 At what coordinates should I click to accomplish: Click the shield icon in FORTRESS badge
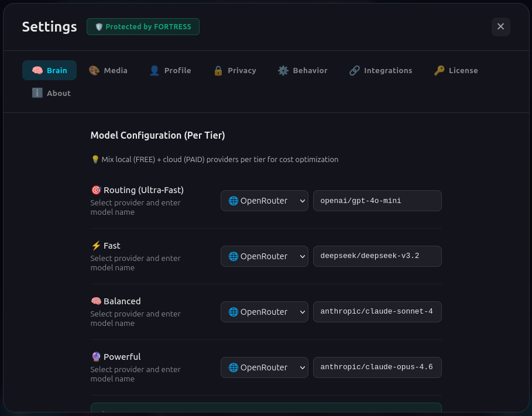99,27
